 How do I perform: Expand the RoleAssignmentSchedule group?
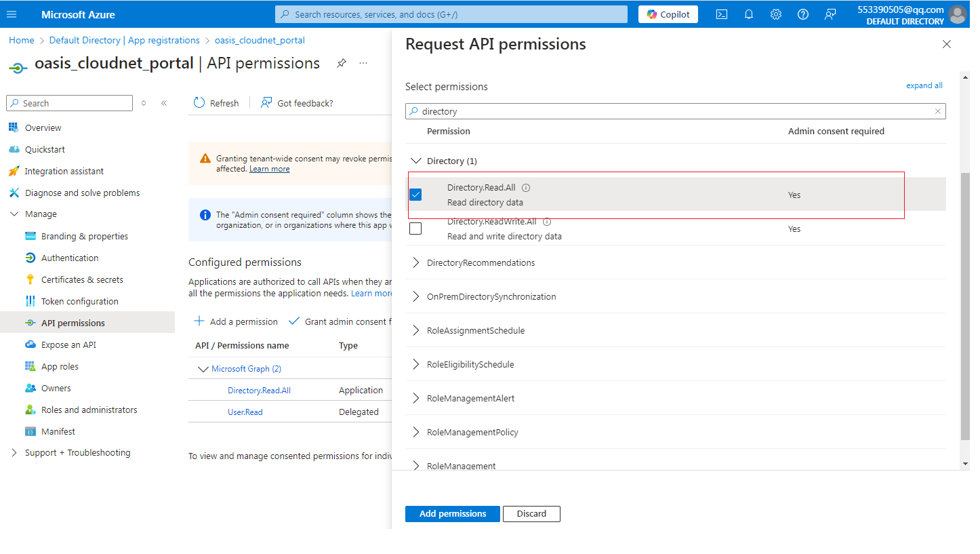tap(416, 330)
